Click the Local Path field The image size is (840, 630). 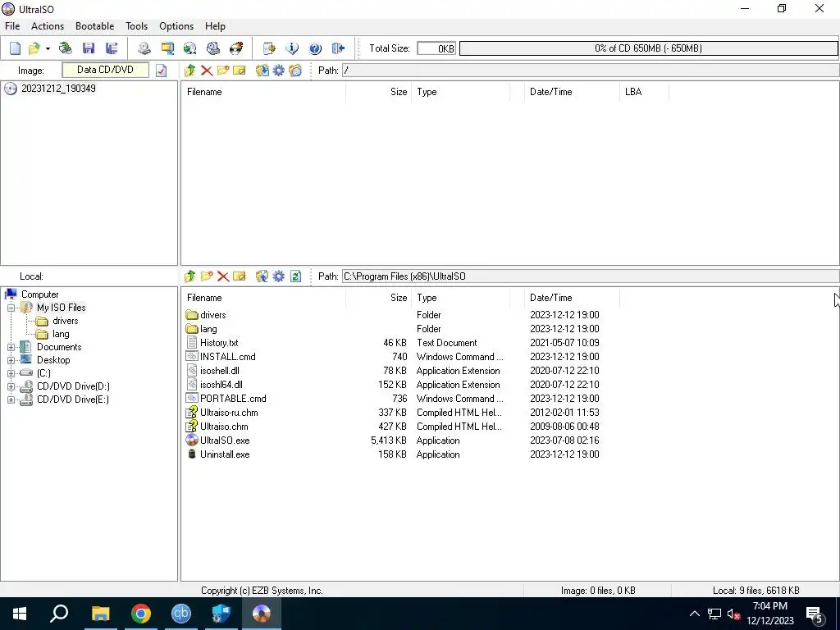click(x=591, y=276)
